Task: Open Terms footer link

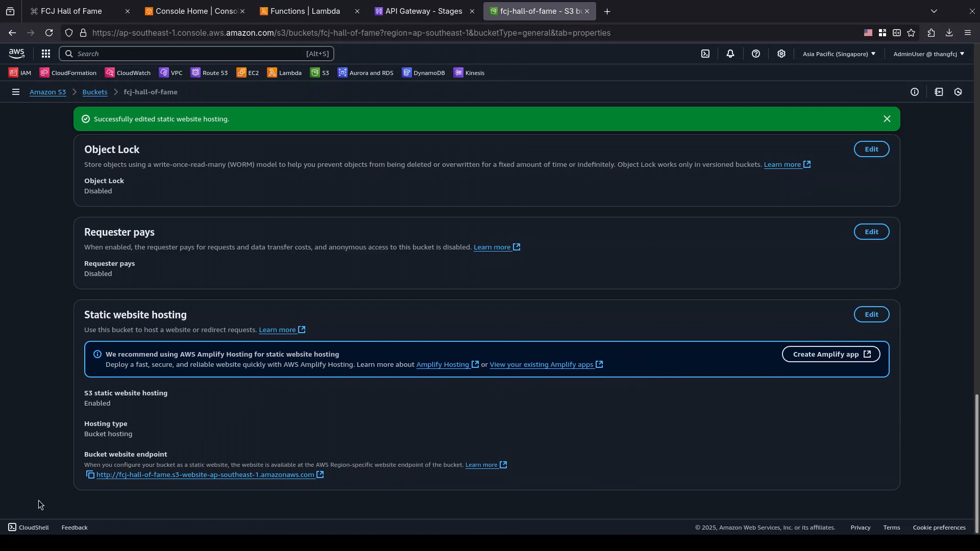Action: pos(892,528)
